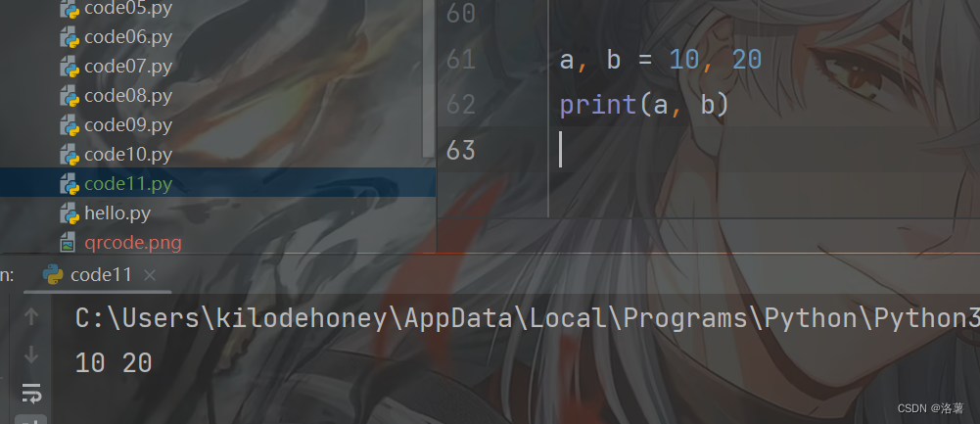The width and height of the screenshot is (980, 424).
Task: Select highlighted code11.py file
Action: point(128,184)
